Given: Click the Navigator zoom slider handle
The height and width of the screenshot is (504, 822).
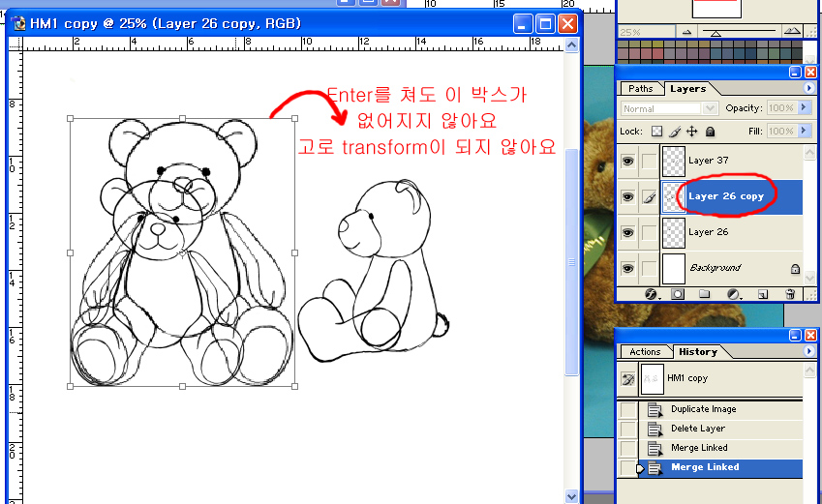Looking at the screenshot, I should (x=715, y=34).
